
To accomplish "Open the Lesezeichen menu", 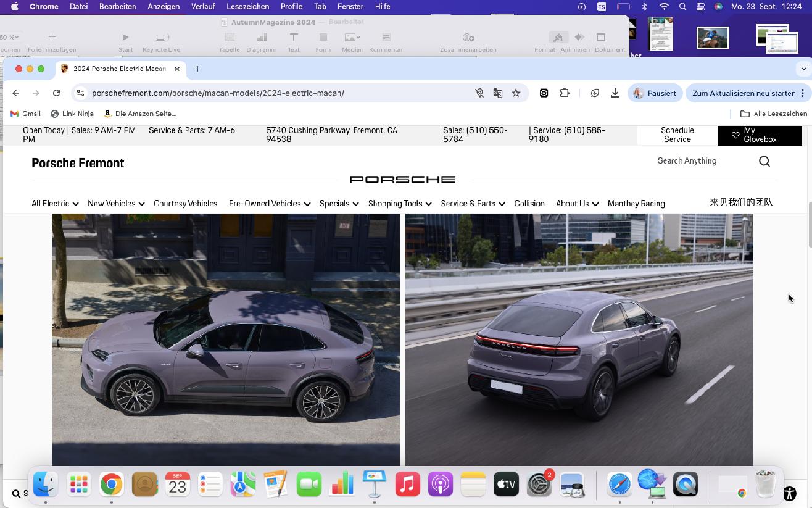I will click(x=248, y=7).
